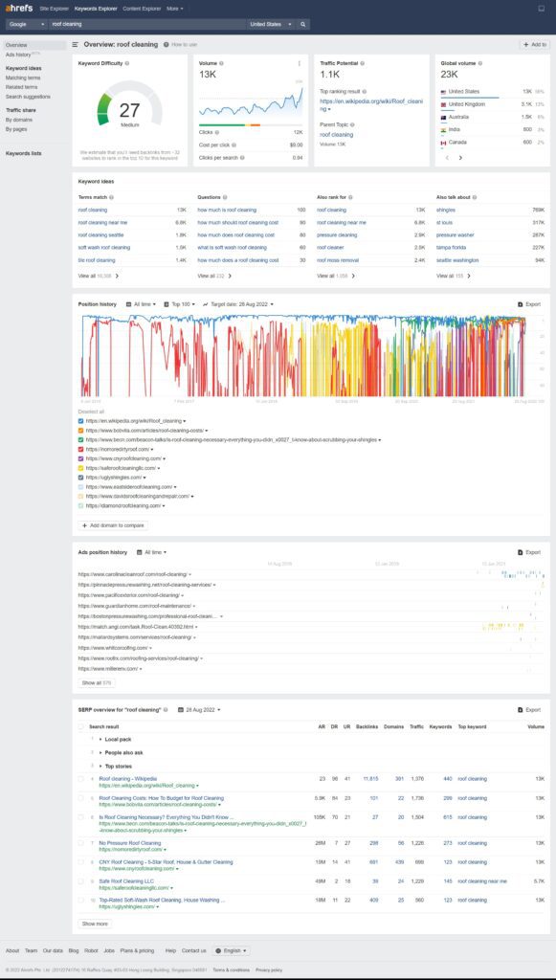Open Ads position history All time dropdown
556x980 pixels.
point(152,552)
